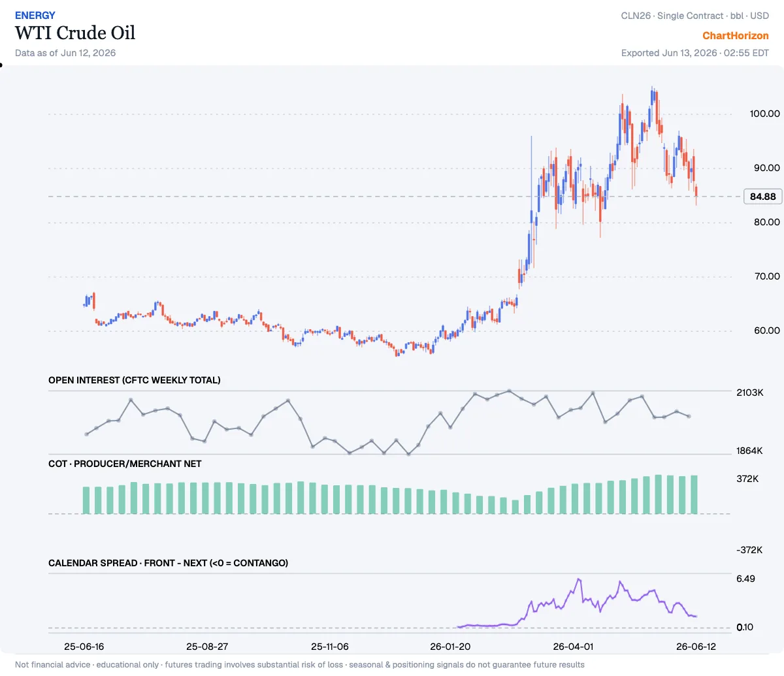Click the 372K positive COT axis value
The image size is (784, 676).
point(747,479)
